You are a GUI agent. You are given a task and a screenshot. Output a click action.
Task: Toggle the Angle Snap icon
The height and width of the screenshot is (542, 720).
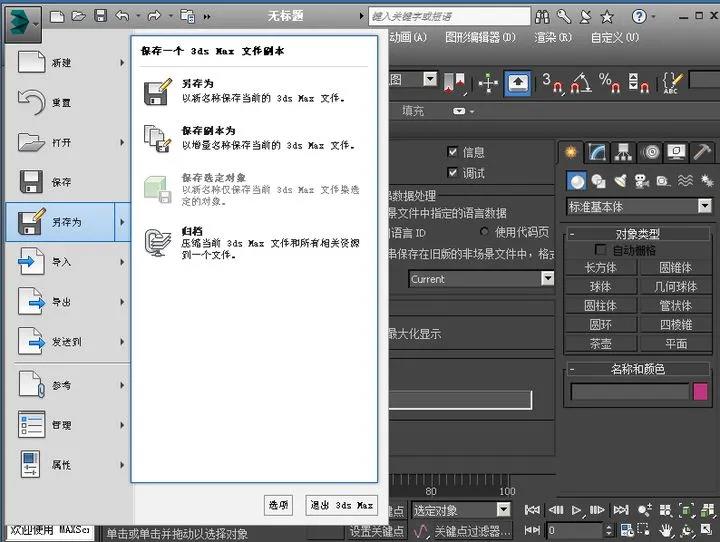pyautogui.click(x=581, y=83)
